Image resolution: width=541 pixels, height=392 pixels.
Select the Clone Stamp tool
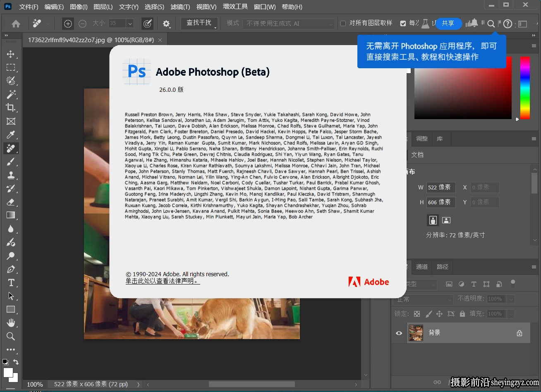pos(11,175)
